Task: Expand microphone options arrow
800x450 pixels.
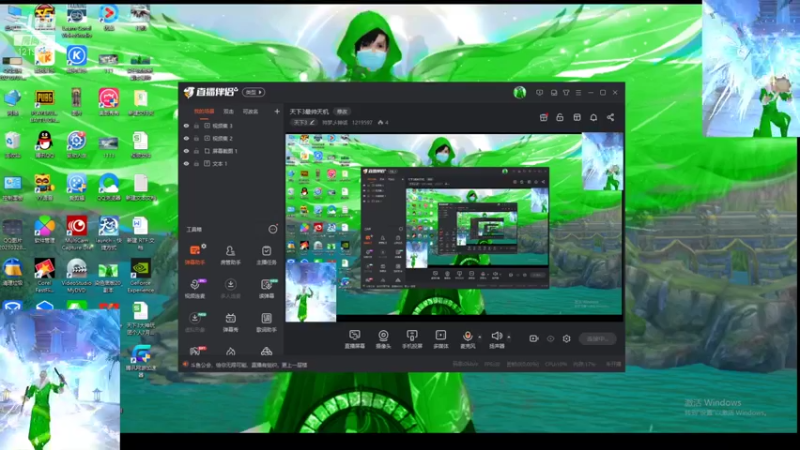Action: tap(480, 337)
